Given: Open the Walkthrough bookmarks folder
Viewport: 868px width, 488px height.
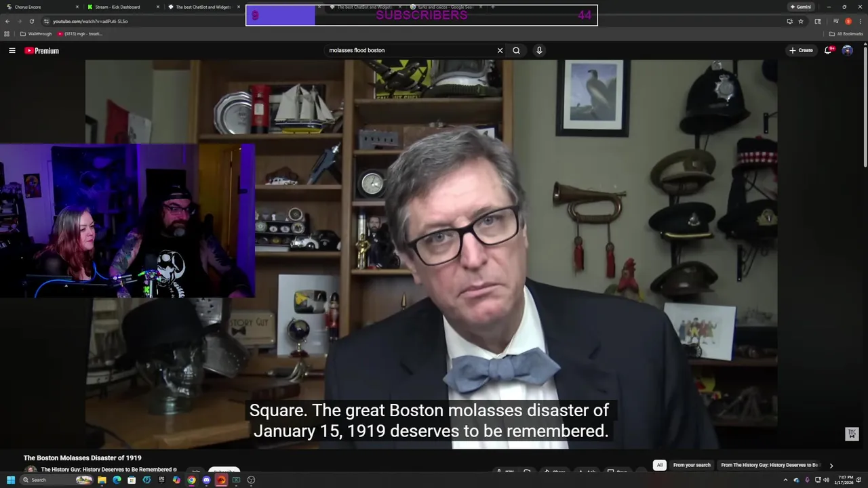Looking at the screenshot, I should pos(36,33).
